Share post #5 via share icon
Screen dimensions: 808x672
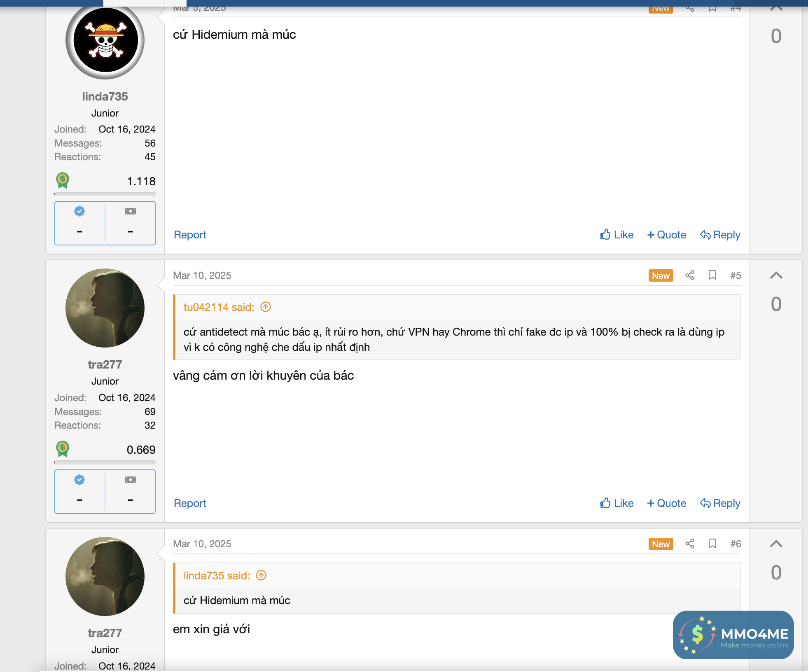pos(690,275)
